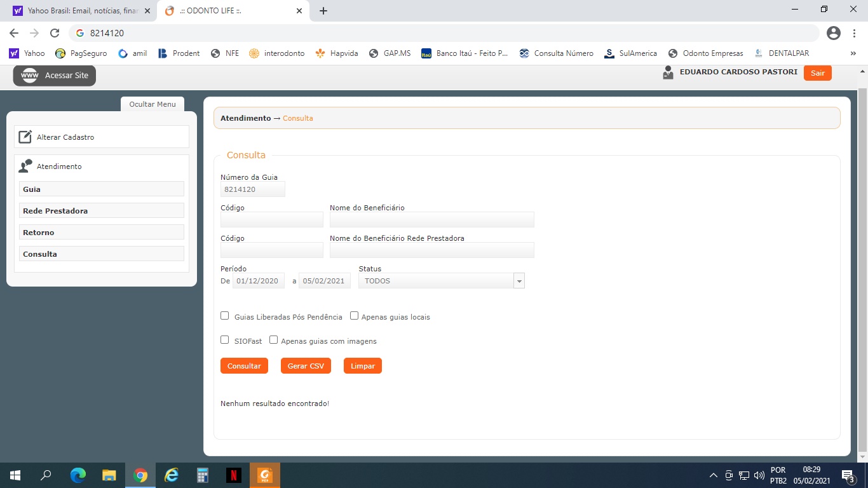Open the Netflix app in the taskbar
Image resolution: width=868 pixels, height=488 pixels.
coord(233,475)
